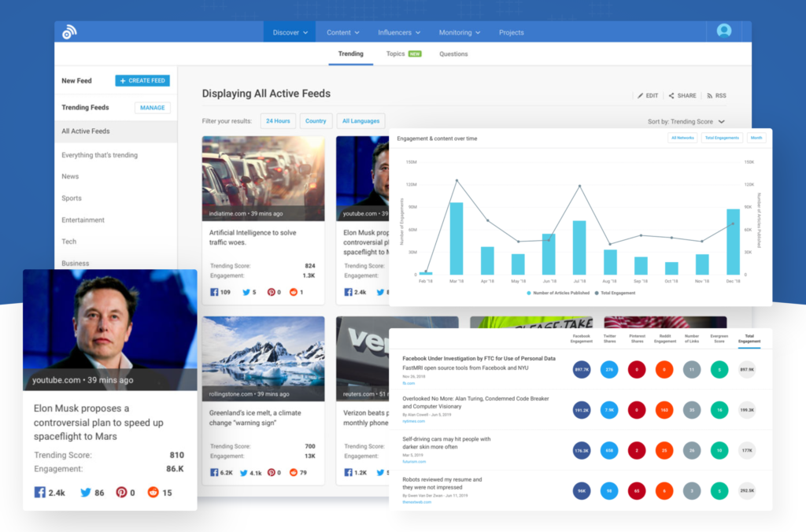Expand the Sort by Trending Score dropdown
806x532 pixels.
point(686,122)
